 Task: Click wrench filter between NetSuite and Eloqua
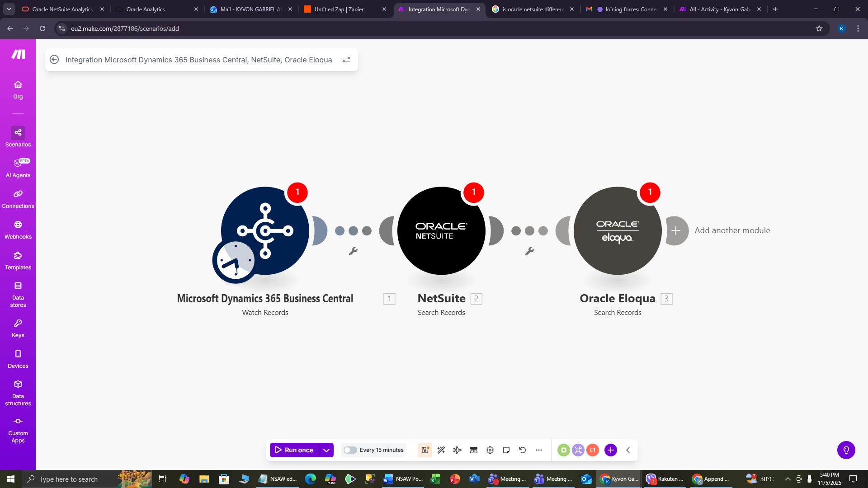click(x=529, y=251)
